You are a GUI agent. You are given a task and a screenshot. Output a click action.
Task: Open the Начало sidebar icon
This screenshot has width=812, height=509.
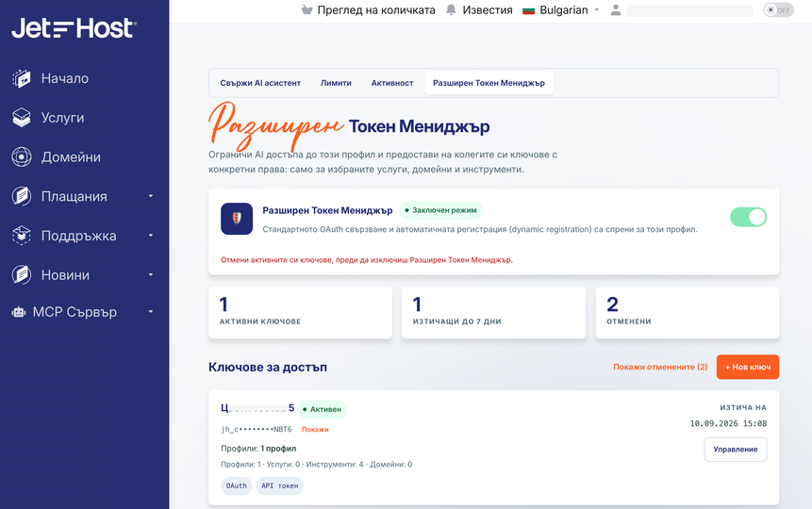(x=22, y=78)
